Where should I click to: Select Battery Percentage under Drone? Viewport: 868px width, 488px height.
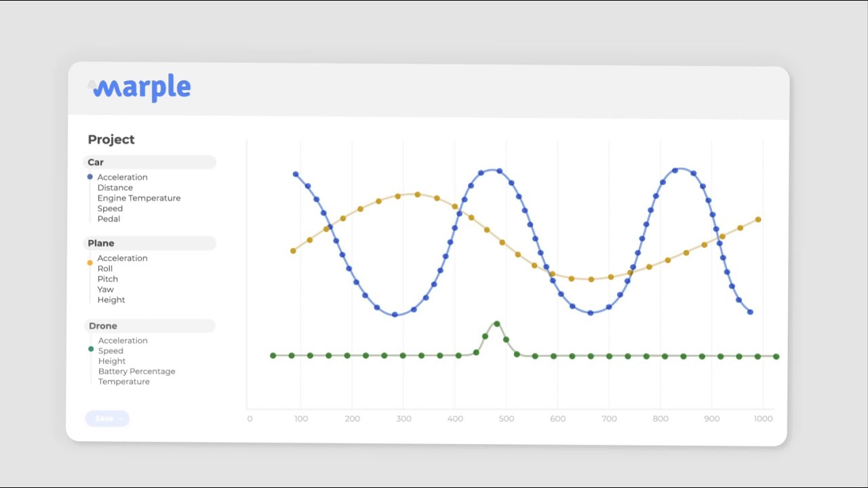pyautogui.click(x=136, y=371)
